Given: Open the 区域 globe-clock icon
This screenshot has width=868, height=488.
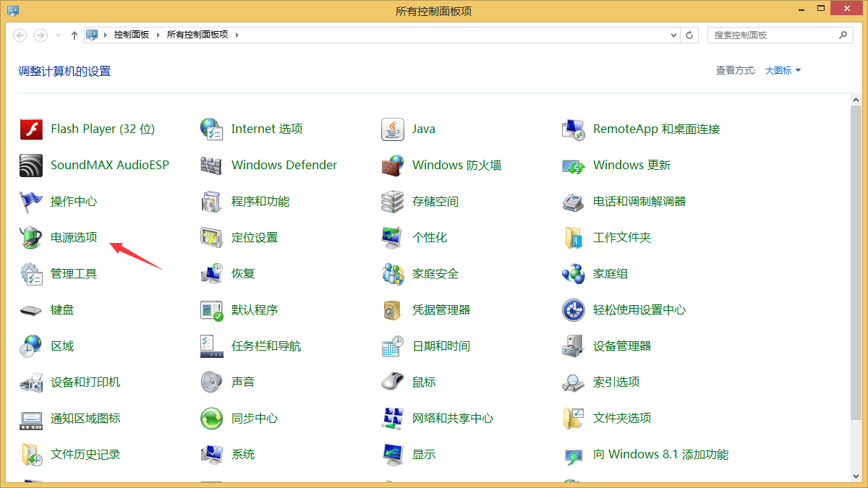Looking at the screenshot, I should pos(31,346).
